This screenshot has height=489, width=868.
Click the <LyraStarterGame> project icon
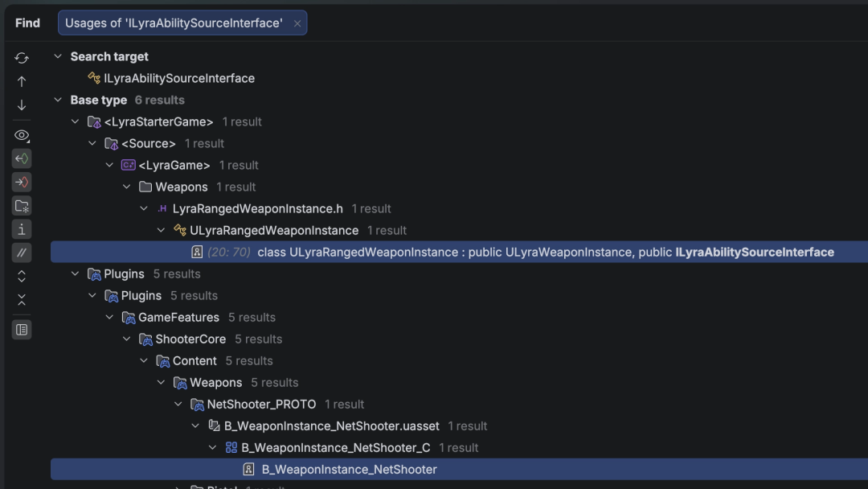point(94,121)
